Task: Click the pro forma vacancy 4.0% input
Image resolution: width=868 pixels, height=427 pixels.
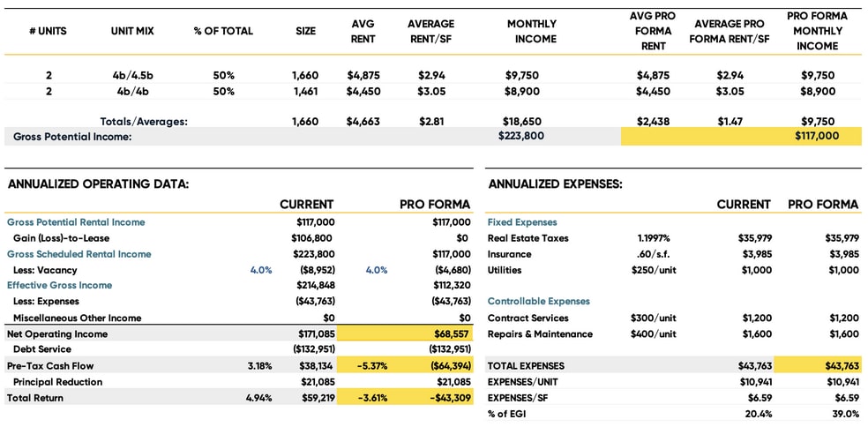Action: click(x=377, y=270)
